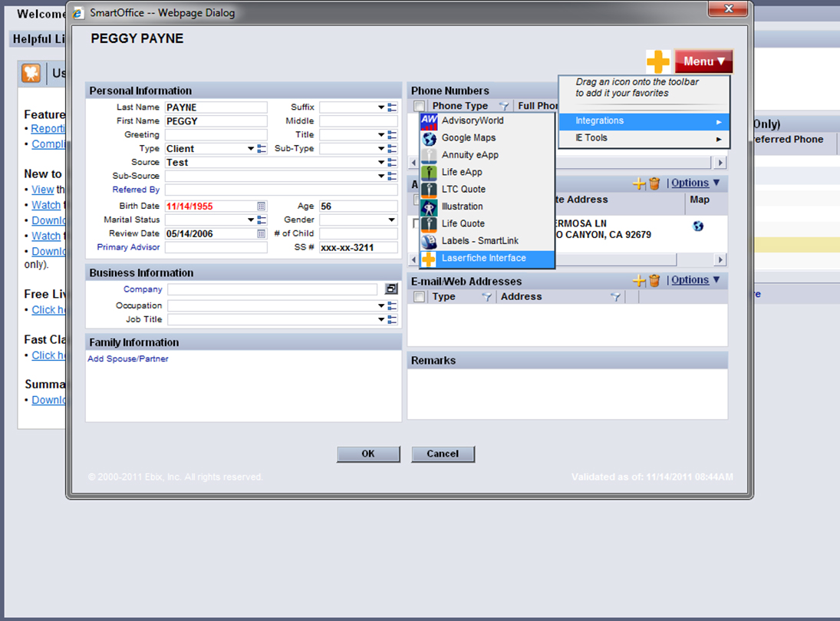Open the Type dropdown showing Client
The width and height of the screenshot is (840, 621).
[x=251, y=149]
